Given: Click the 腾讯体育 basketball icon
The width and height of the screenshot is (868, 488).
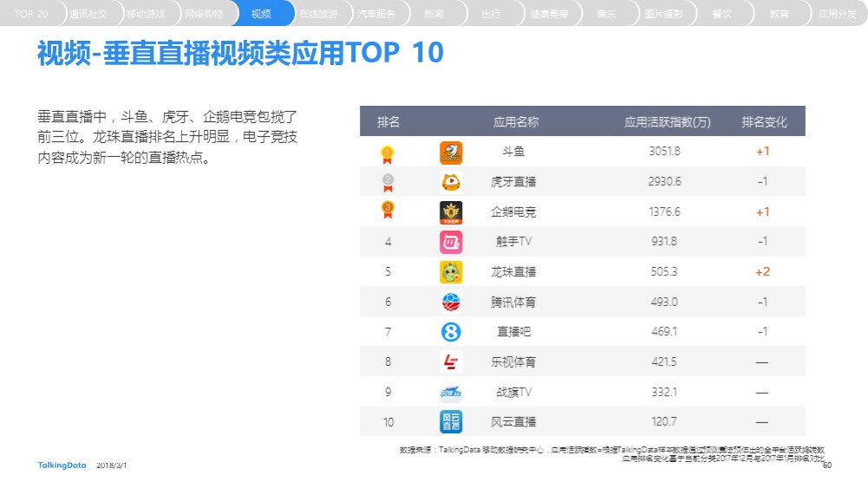Looking at the screenshot, I should pyautogui.click(x=451, y=303).
